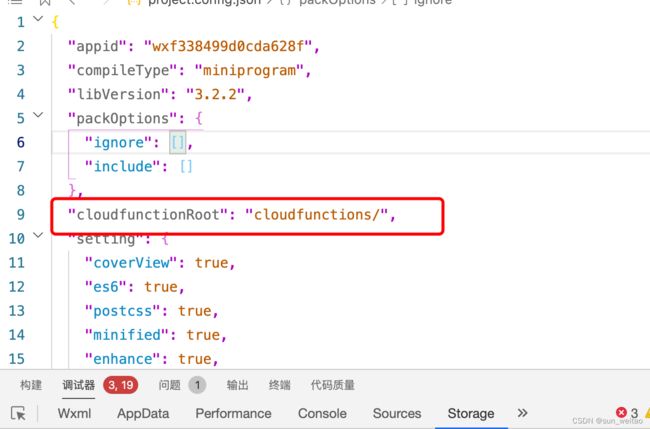Open the 构建 panel tab
Image resolution: width=650 pixels, height=429 pixels.
[x=31, y=385]
